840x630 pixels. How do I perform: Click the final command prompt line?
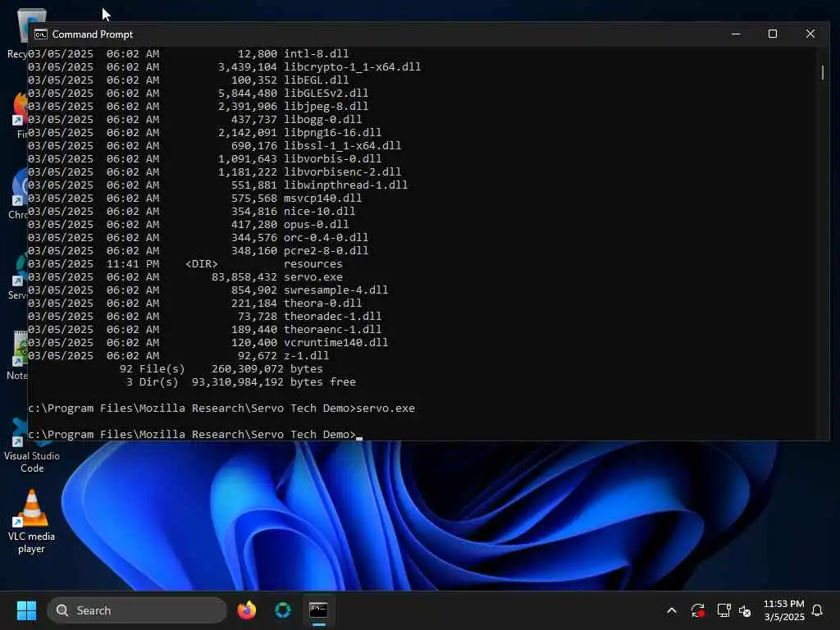pyautogui.click(x=195, y=435)
